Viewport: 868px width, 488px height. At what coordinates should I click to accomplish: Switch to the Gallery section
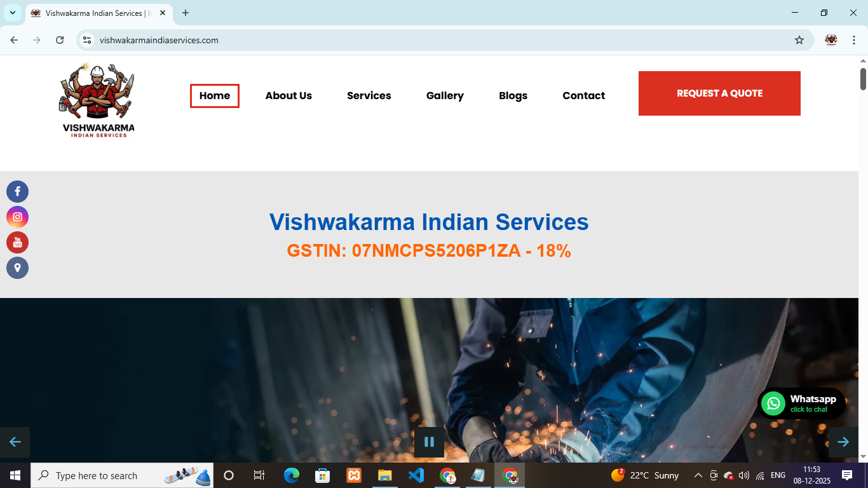[445, 95]
